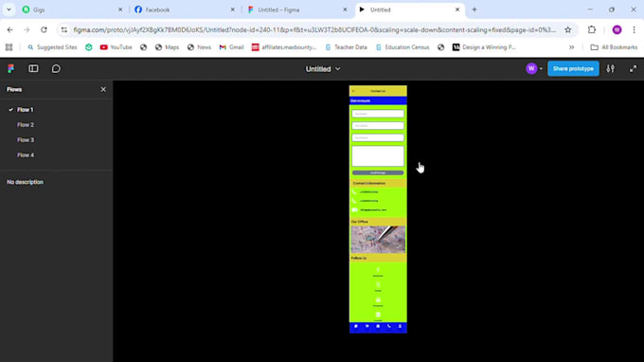Image resolution: width=644 pixels, height=362 pixels.
Task: Open the Chrome three-dot menu
Action: (x=634, y=29)
